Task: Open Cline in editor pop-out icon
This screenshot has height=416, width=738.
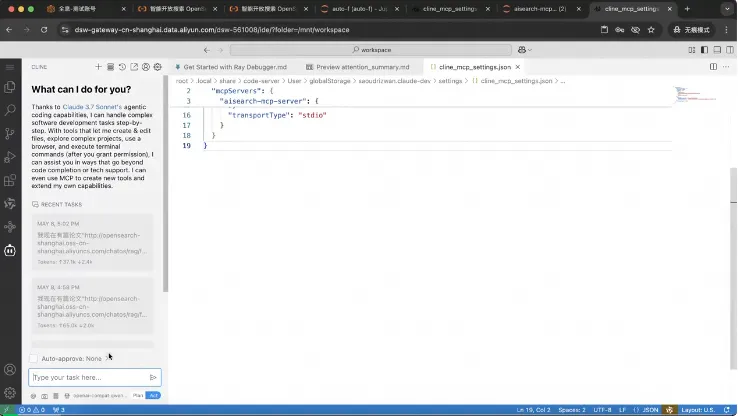Action: (134, 67)
